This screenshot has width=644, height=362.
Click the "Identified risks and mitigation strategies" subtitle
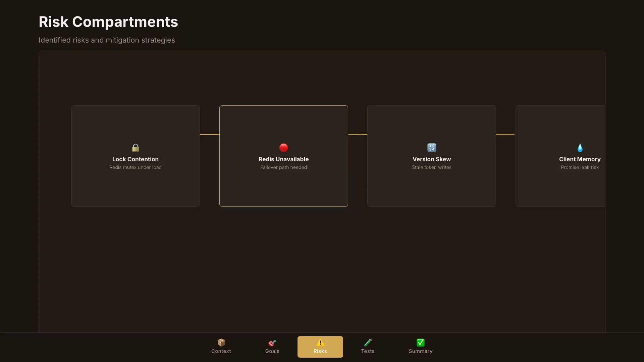pos(107,40)
